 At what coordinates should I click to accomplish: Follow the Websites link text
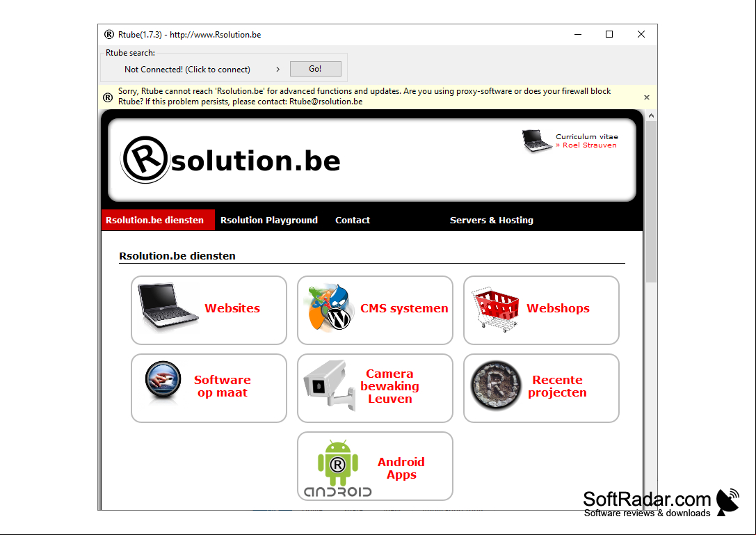tap(232, 308)
